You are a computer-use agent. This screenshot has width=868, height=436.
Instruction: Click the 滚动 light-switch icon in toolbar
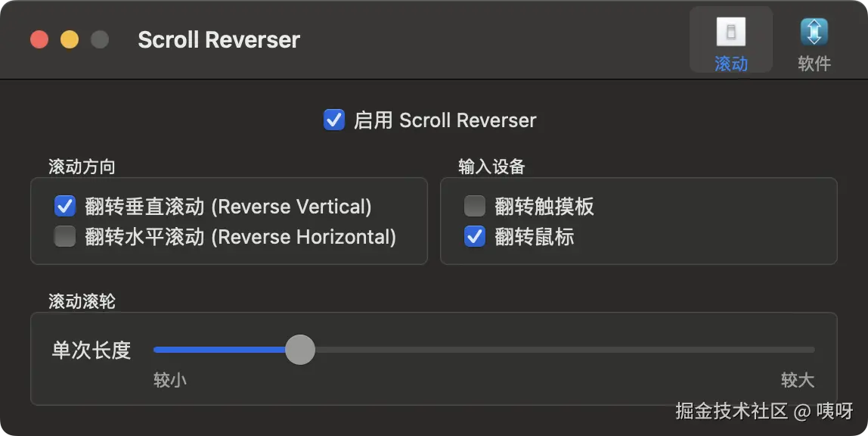[x=730, y=32]
